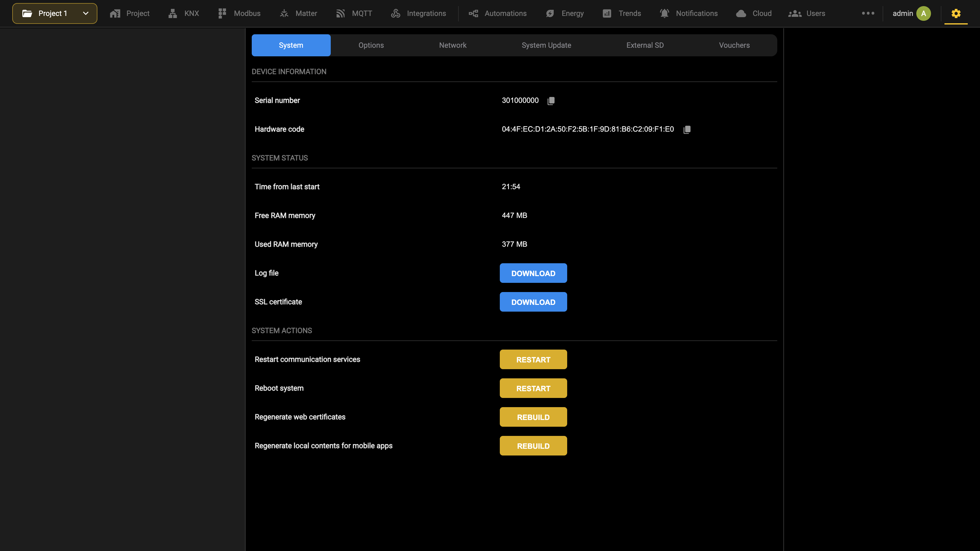980x551 pixels.
Task: Copy the serial number
Action: 551,101
